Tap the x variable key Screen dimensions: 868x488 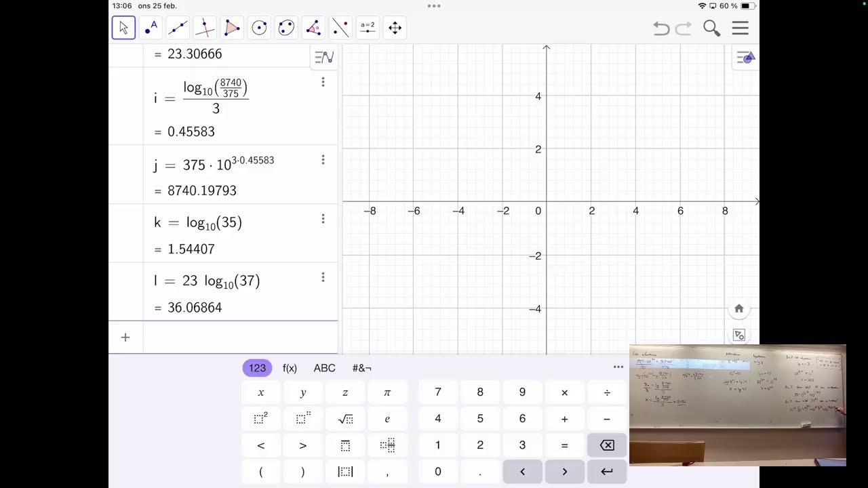tap(261, 392)
